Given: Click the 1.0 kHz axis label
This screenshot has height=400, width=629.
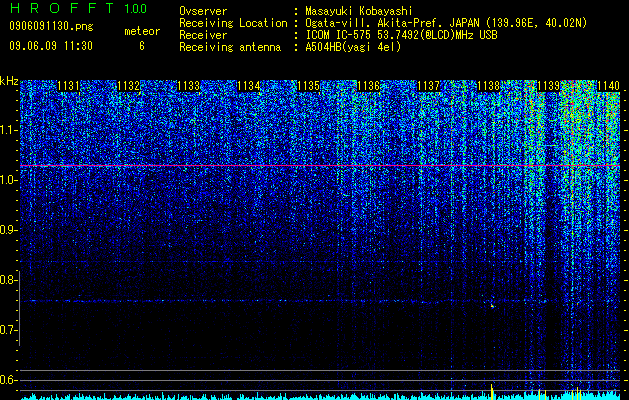Looking at the screenshot, I should pos(8,181).
